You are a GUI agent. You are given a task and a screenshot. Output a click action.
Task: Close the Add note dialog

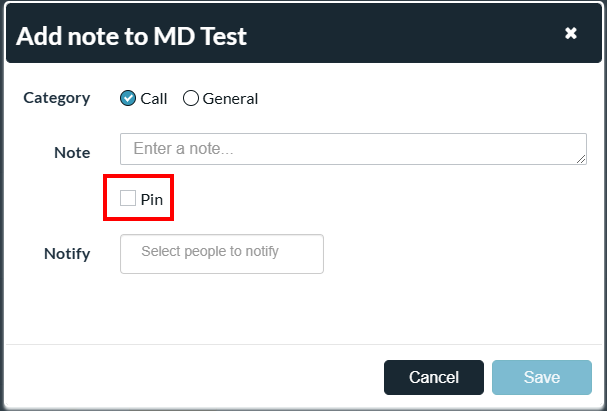[x=570, y=33]
